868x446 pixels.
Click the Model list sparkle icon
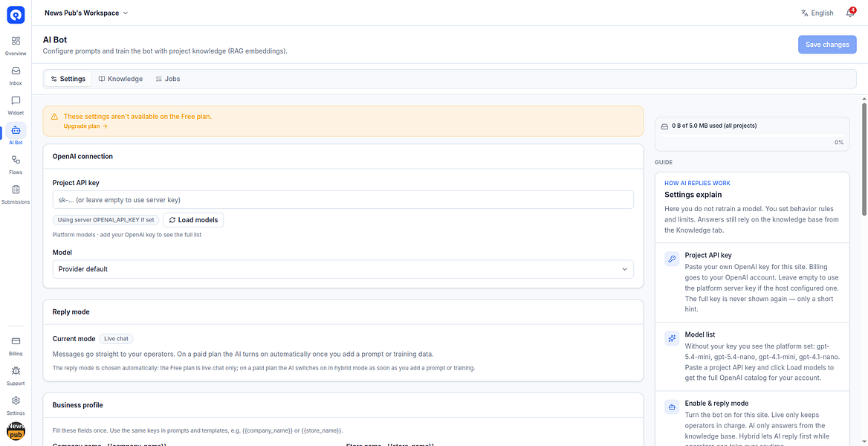click(x=672, y=338)
